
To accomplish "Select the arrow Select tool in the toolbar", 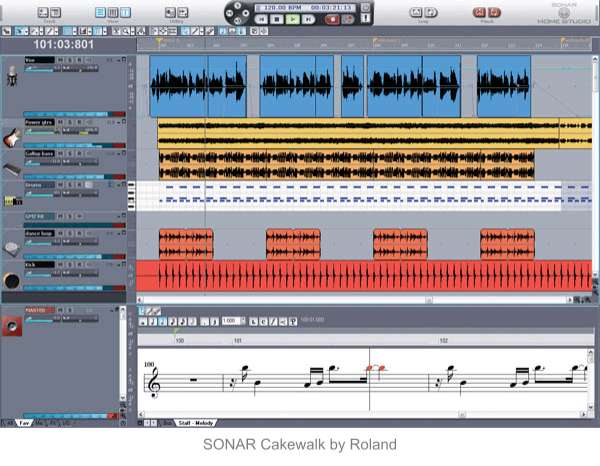I will (20, 31).
